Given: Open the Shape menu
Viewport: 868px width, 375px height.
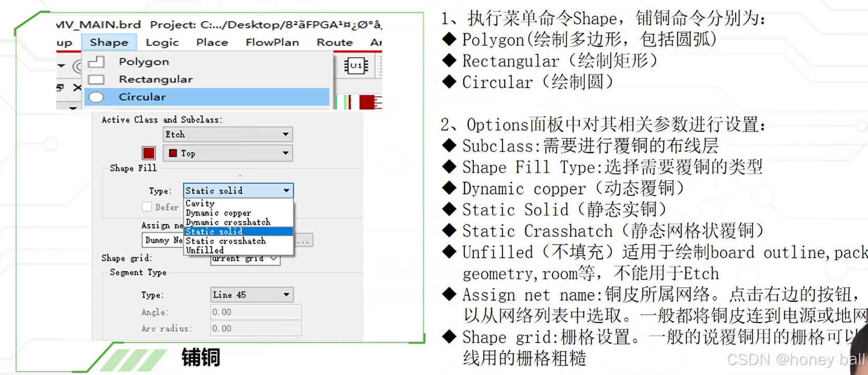Looking at the screenshot, I should (109, 42).
